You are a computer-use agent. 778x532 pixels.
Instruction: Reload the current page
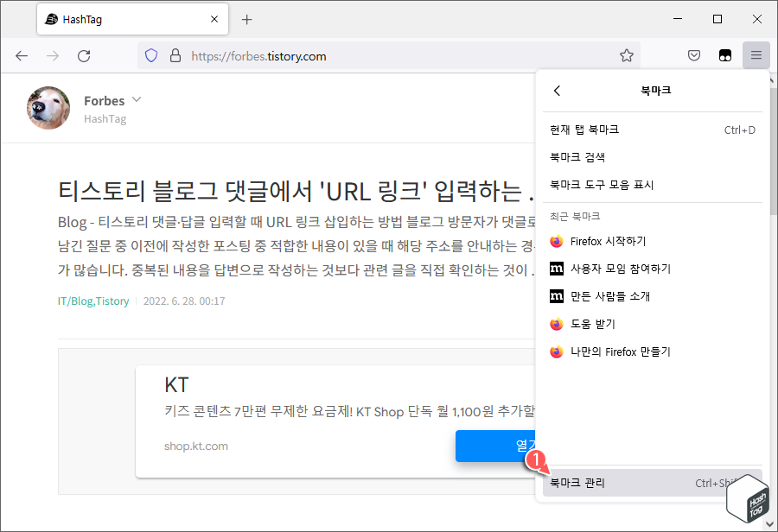point(83,55)
